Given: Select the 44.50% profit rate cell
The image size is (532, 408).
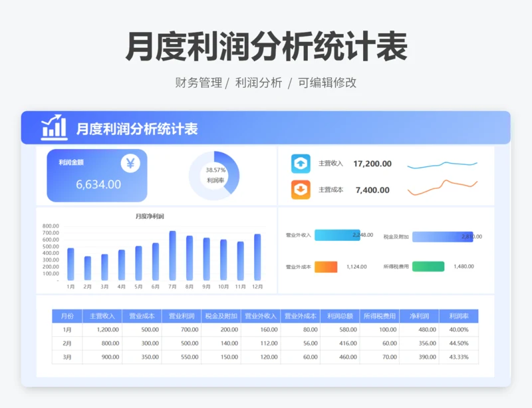Looking at the screenshot, I should click(459, 343).
